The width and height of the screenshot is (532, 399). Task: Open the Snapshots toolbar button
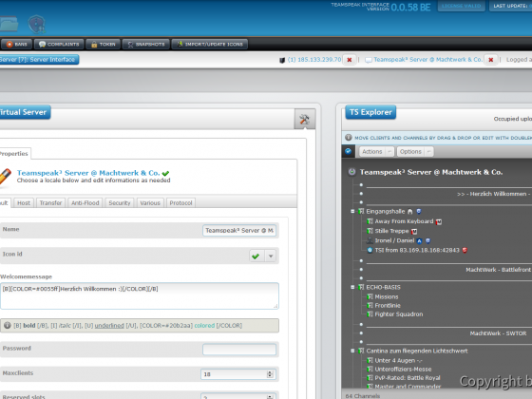coord(146,44)
